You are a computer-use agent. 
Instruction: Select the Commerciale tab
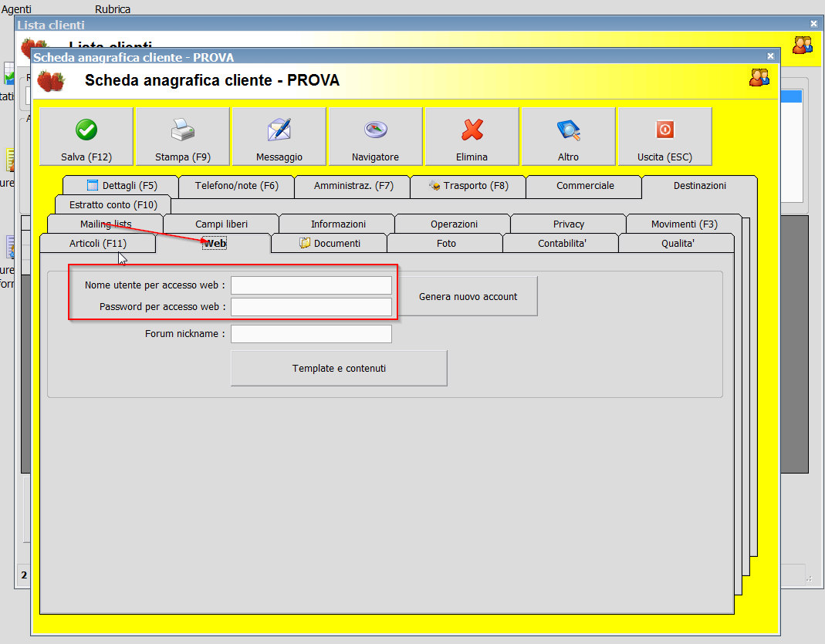585,186
